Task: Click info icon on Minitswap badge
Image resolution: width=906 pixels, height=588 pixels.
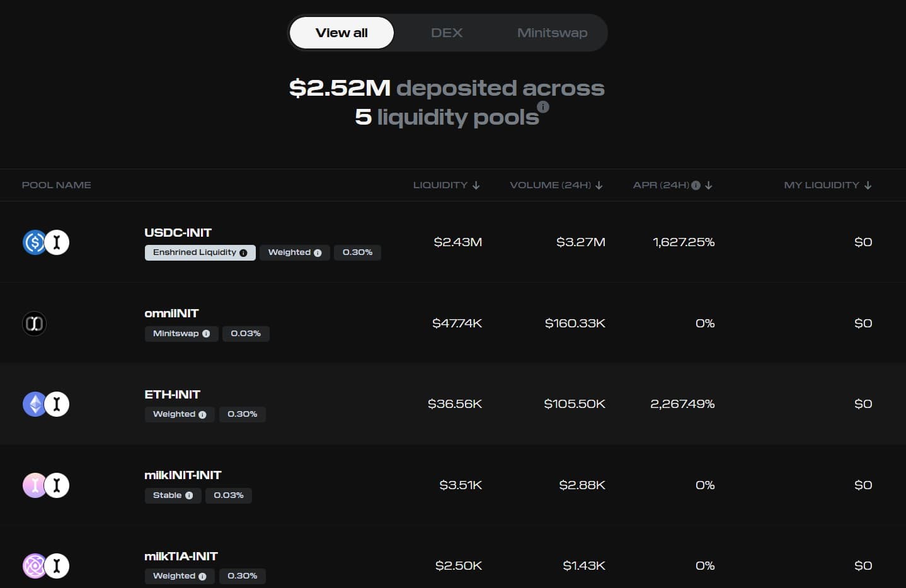Action: [x=206, y=334]
